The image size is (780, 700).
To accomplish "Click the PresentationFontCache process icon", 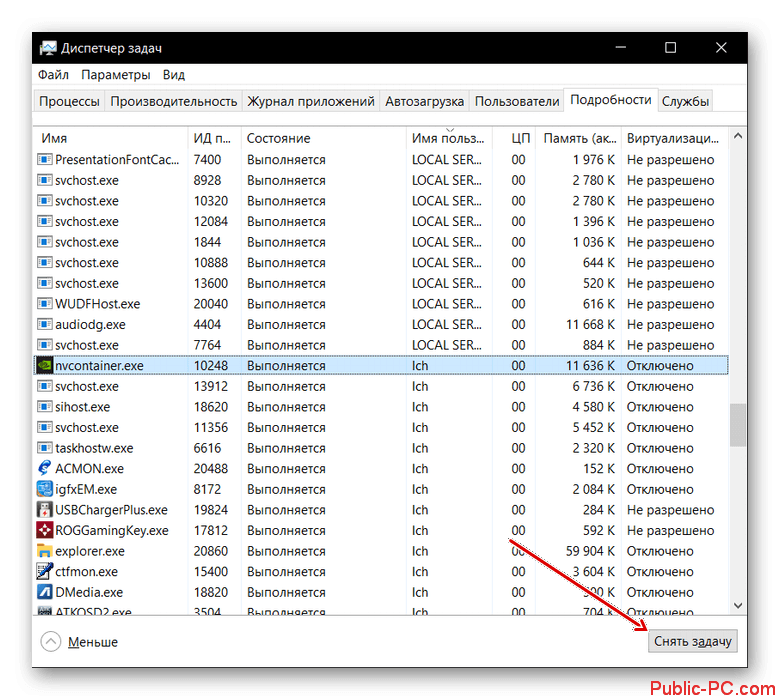I will point(45,160).
